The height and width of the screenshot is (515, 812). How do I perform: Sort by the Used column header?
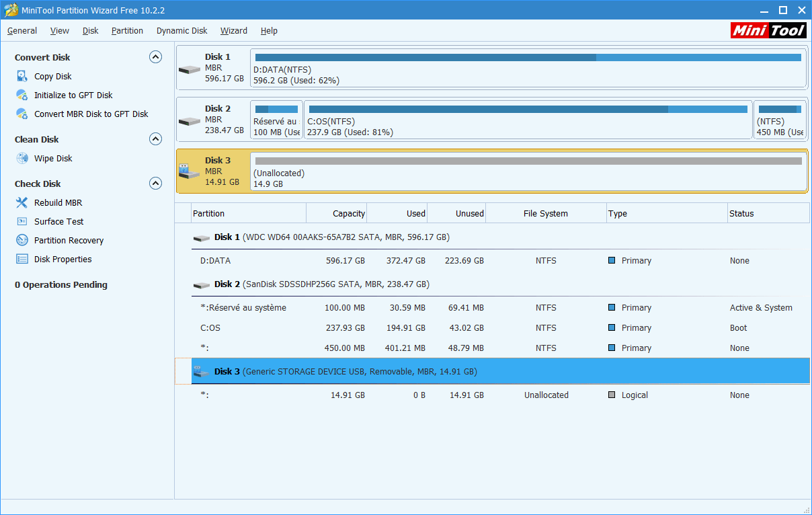coord(397,213)
